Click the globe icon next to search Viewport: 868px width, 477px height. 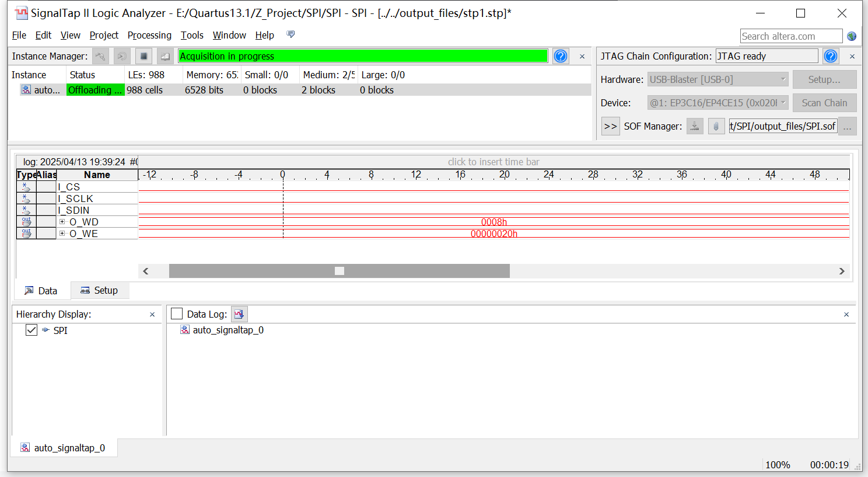click(852, 36)
